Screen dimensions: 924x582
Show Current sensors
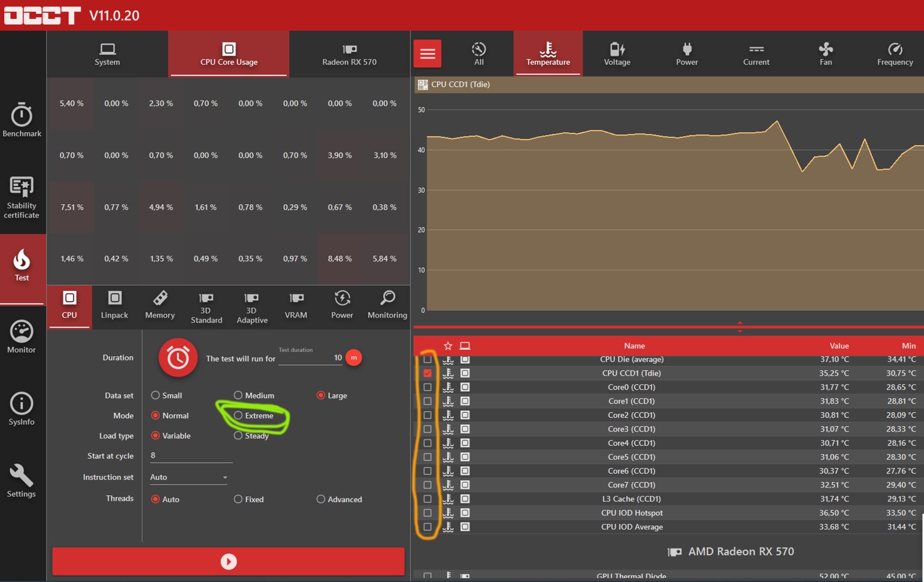(756, 54)
